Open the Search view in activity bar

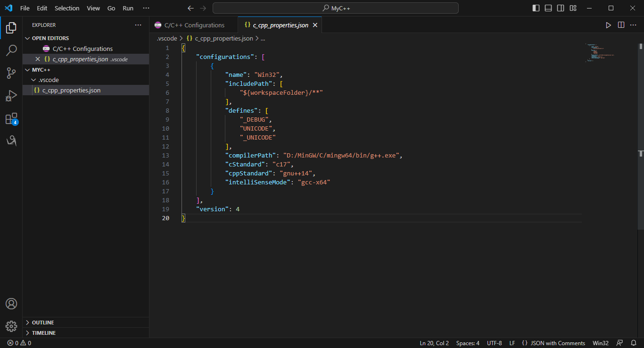pos(11,50)
